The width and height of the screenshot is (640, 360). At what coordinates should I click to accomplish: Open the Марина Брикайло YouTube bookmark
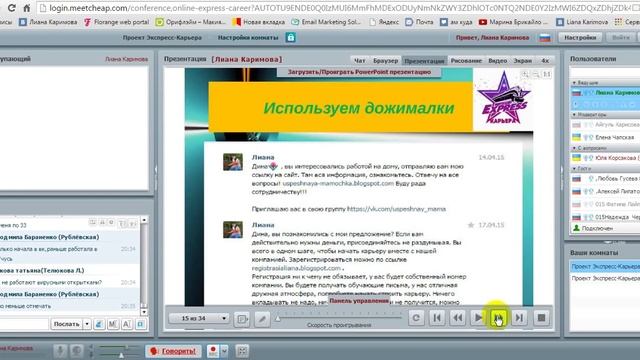coord(514,22)
